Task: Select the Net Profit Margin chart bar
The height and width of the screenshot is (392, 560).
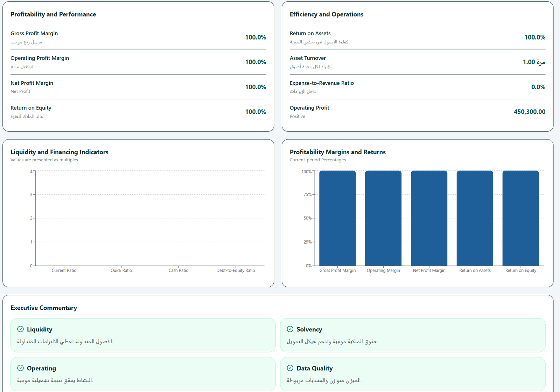Action: click(x=429, y=218)
